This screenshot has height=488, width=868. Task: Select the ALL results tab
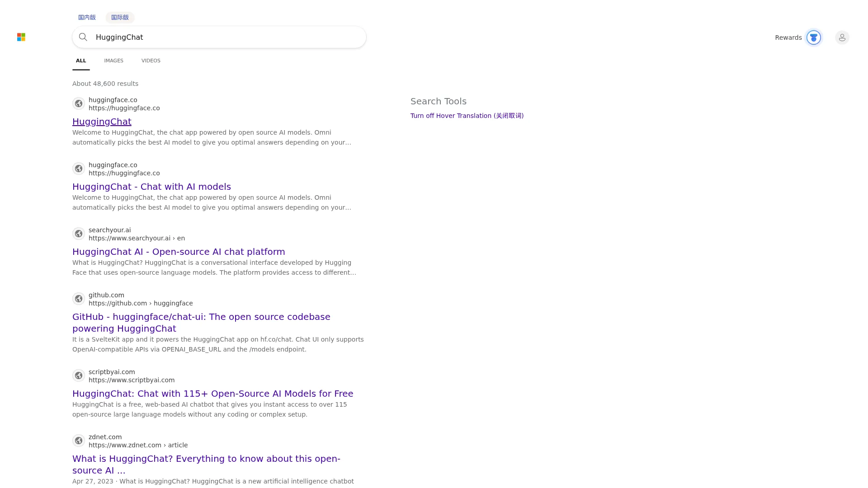81,61
